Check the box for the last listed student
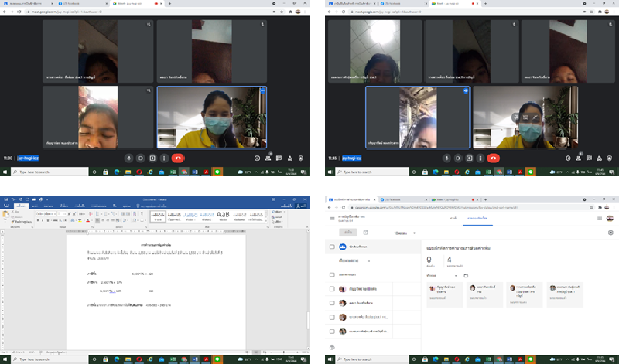This screenshot has height=364, width=619. pyautogui.click(x=332, y=331)
